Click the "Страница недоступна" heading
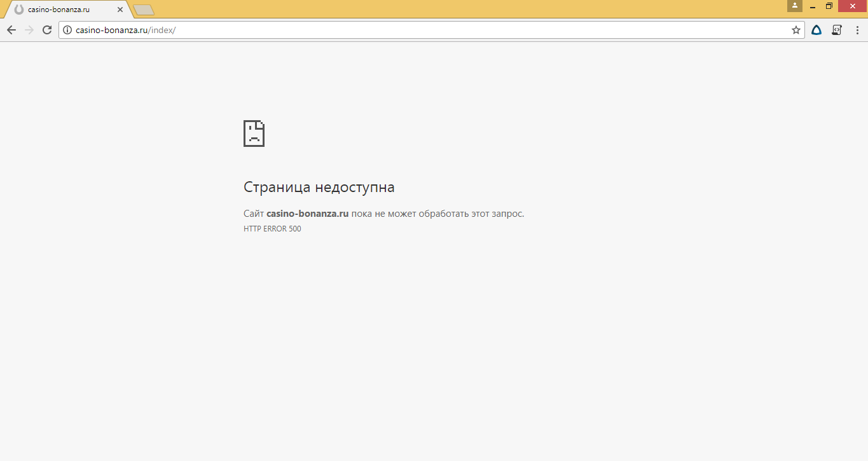868x461 pixels. 319,187
